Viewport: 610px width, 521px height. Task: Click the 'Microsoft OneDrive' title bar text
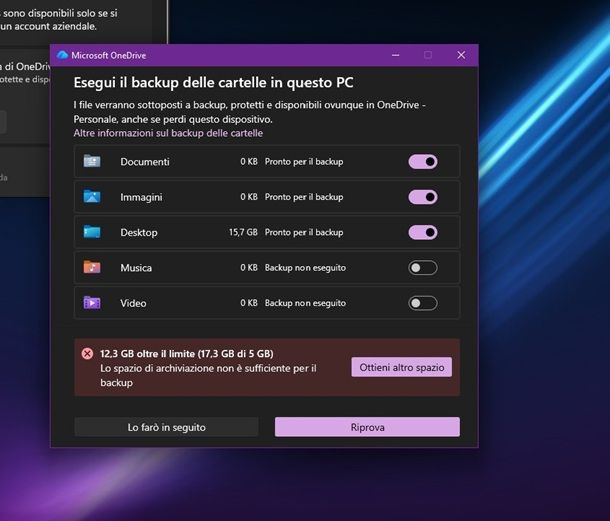coord(109,55)
